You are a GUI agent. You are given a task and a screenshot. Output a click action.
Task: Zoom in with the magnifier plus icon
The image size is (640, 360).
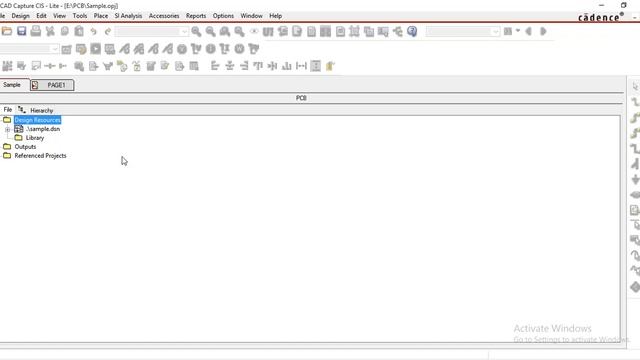click(x=196, y=31)
